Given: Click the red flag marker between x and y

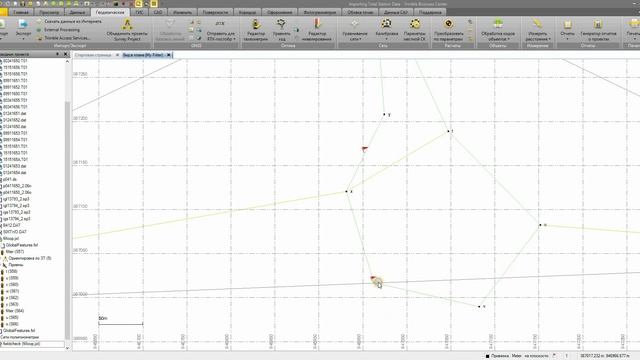Looking at the screenshot, I should pos(364,149).
